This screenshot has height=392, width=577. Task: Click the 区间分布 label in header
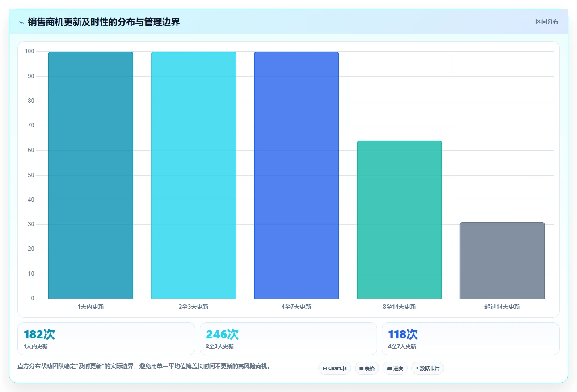[x=547, y=21]
